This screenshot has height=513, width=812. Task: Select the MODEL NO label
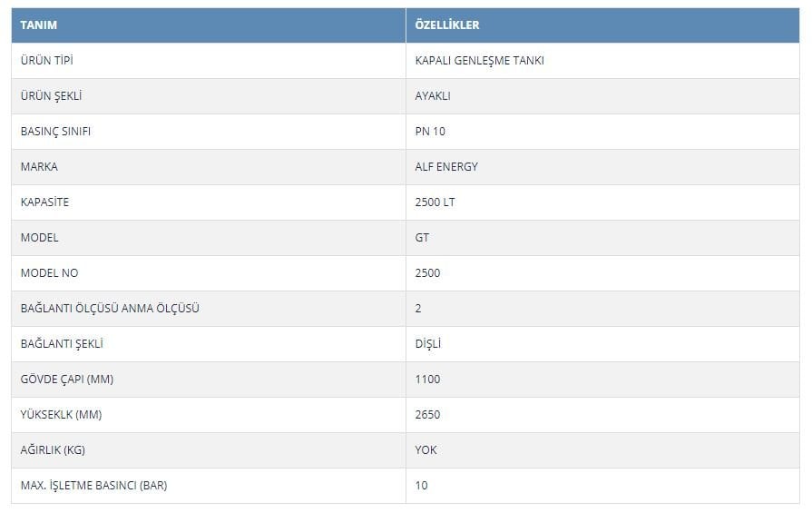tap(49, 273)
